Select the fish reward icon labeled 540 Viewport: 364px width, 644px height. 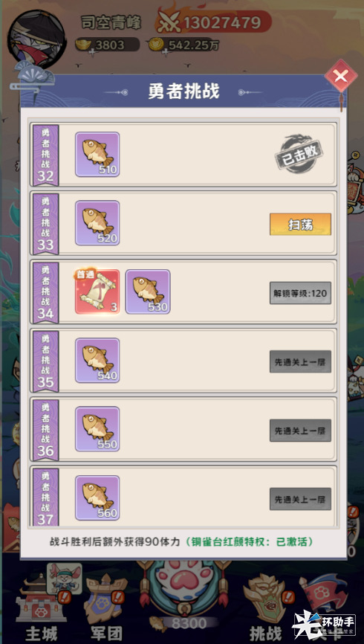(x=97, y=361)
